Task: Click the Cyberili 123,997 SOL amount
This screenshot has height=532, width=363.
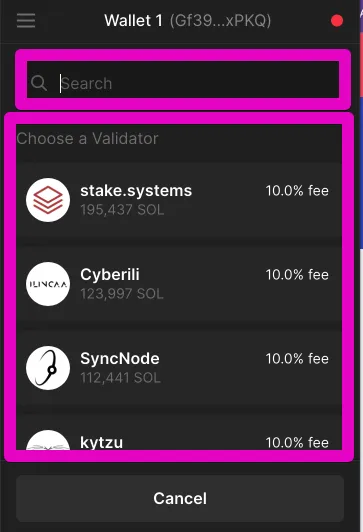Action: [122, 293]
